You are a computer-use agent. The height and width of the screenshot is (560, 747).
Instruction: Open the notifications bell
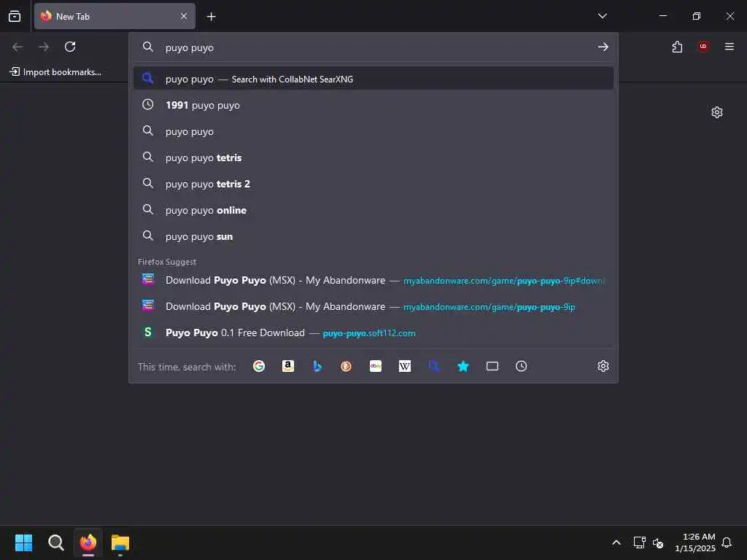point(727,542)
